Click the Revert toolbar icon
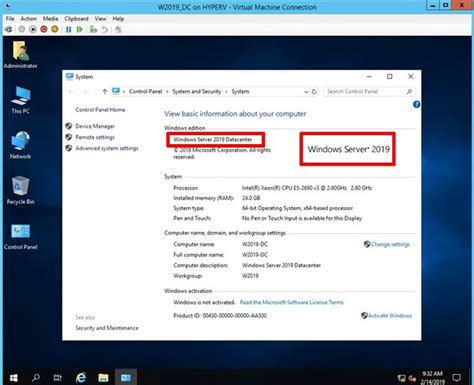The width and height of the screenshot is (474, 385). pyautogui.click(x=104, y=30)
